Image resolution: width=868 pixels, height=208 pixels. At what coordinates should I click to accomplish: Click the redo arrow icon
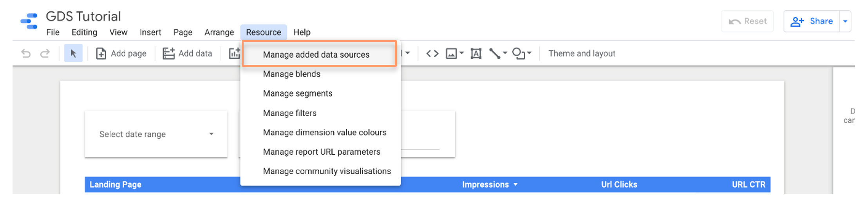pos(45,53)
